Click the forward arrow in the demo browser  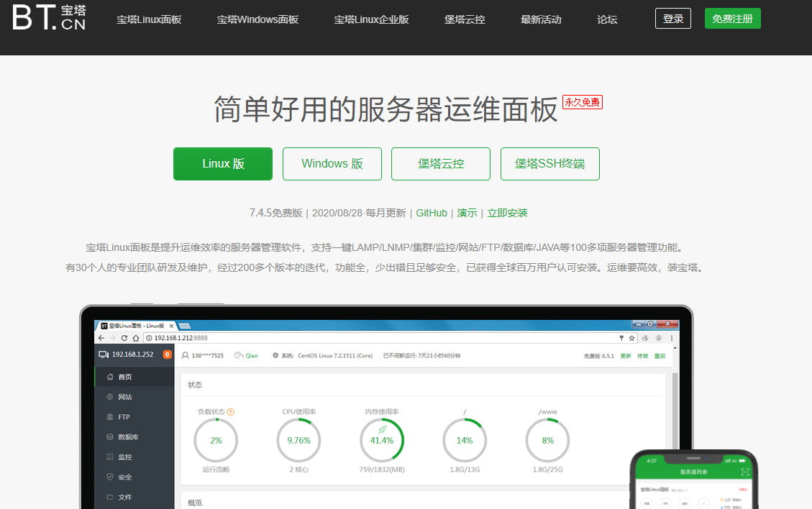coord(112,338)
